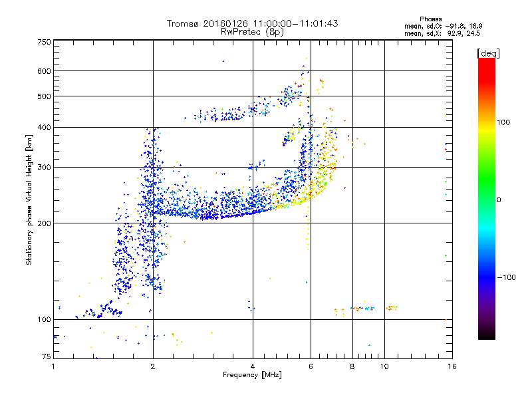The height and width of the screenshot is (399, 532).
Task: Click the y-axis tick label '600'
Action: coord(45,71)
